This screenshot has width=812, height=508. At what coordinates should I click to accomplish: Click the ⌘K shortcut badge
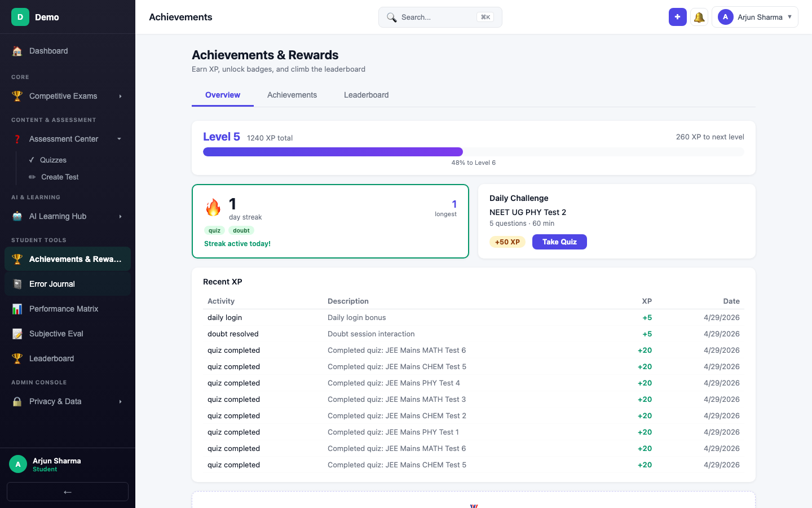486,17
